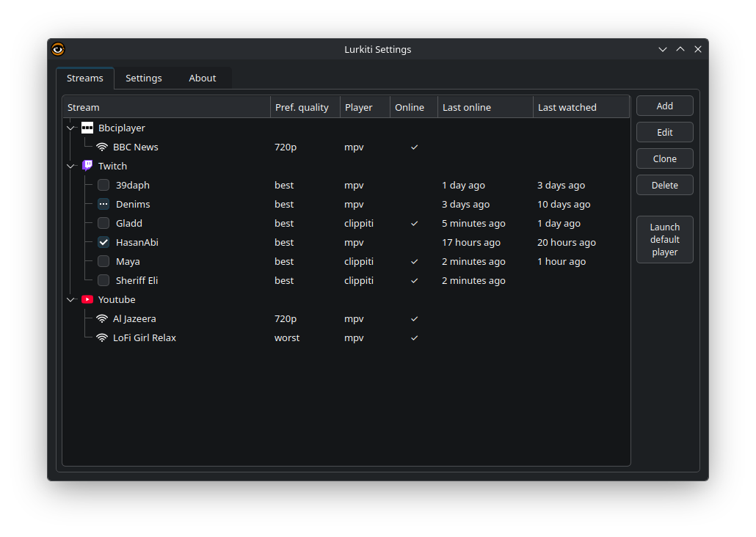The width and height of the screenshot is (756, 537).
Task: Click the online checkmark for Al Jazeera
Action: pyautogui.click(x=414, y=318)
